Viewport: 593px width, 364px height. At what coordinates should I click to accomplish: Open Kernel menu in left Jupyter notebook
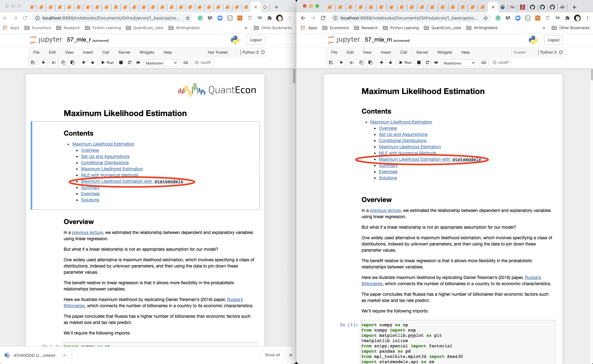coord(124,52)
